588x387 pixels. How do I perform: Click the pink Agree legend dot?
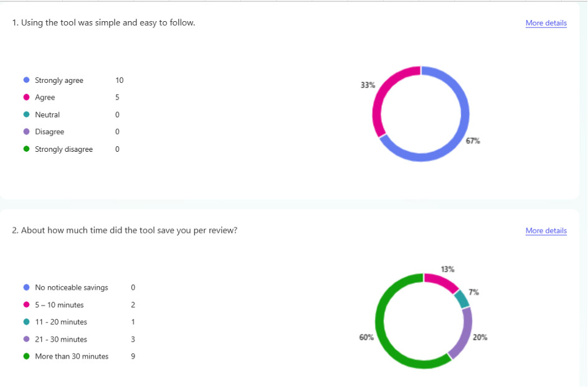point(26,98)
